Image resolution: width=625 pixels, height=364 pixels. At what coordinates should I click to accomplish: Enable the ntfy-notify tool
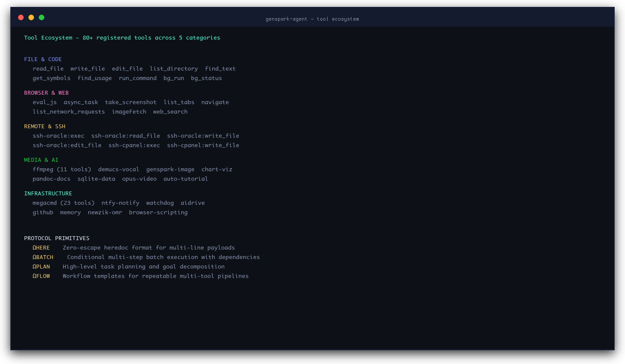coord(120,203)
